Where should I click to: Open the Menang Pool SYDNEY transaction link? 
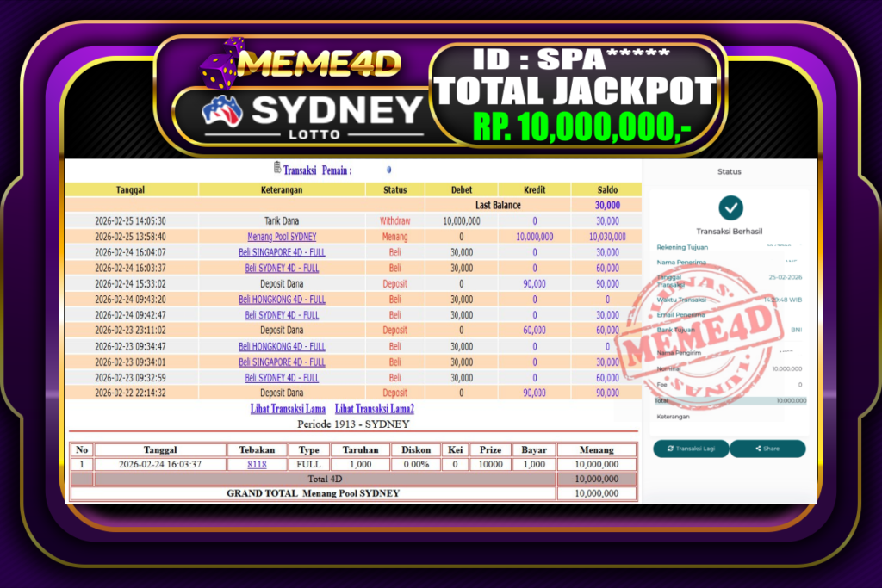(282, 236)
